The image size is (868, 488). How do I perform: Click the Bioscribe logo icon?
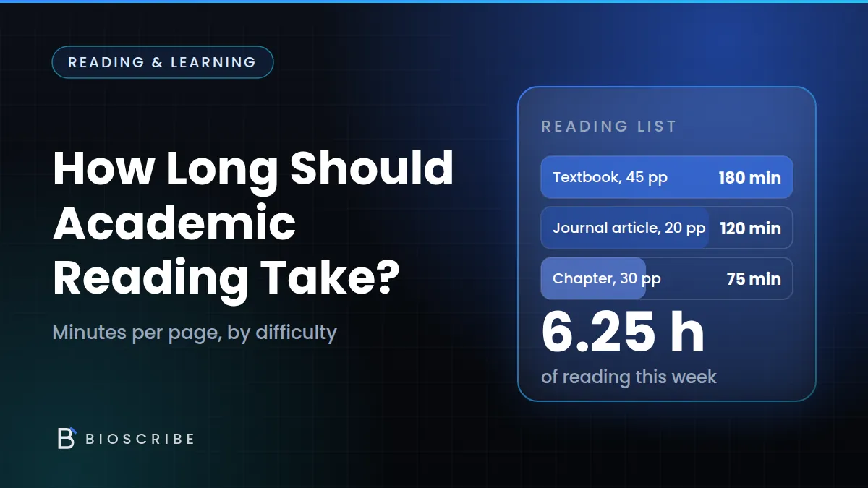[x=67, y=437]
